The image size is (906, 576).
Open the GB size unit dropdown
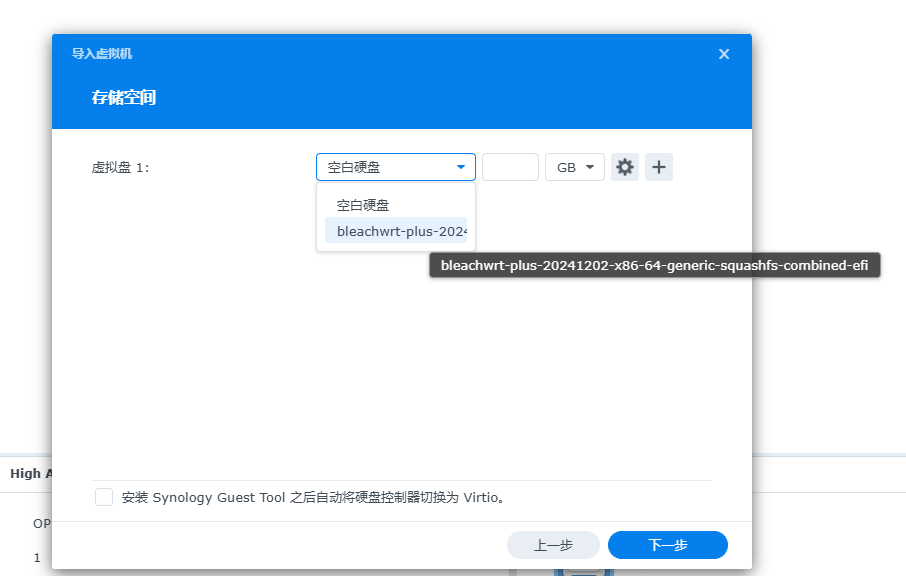pyautogui.click(x=575, y=167)
